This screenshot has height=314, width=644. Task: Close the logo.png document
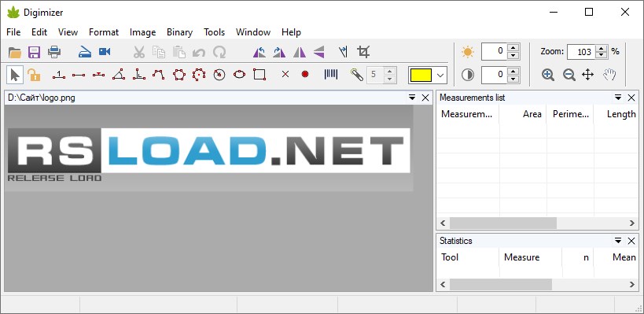point(425,98)
